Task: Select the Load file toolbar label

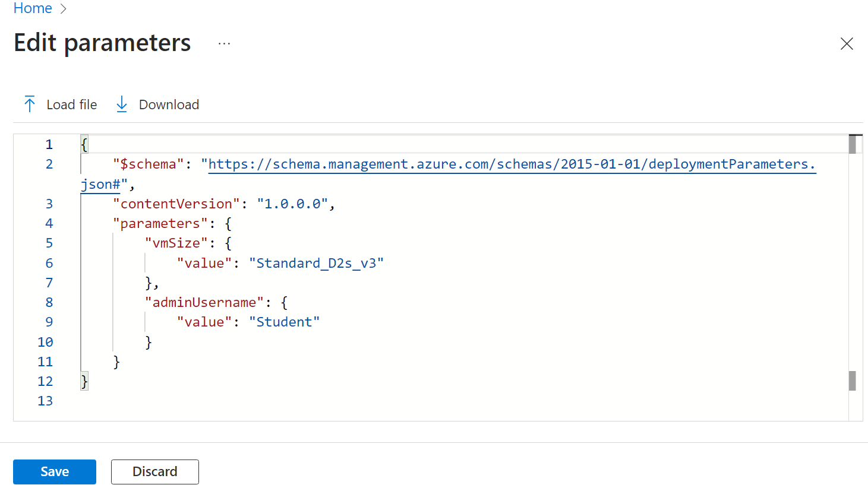Action: click(x=71, y=105)
